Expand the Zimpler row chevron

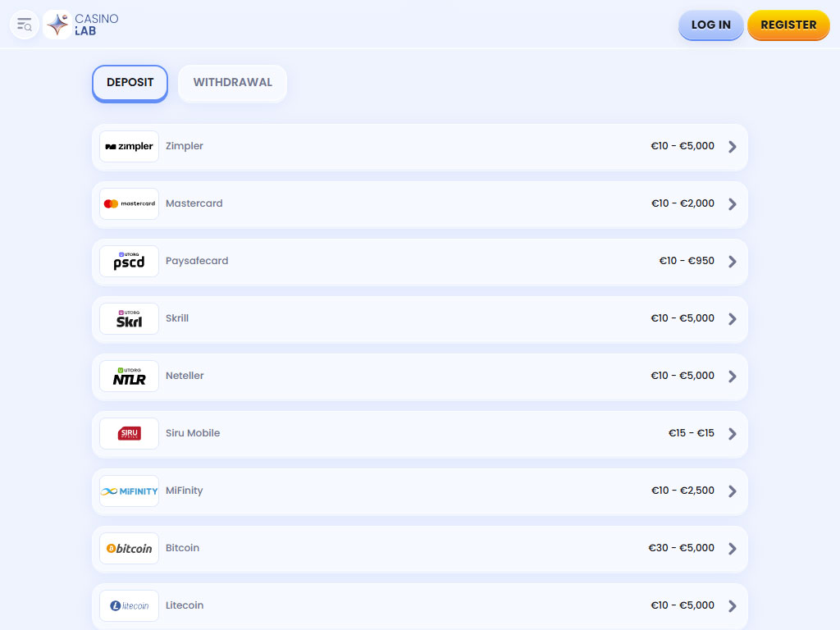click(x=733, y=147)
